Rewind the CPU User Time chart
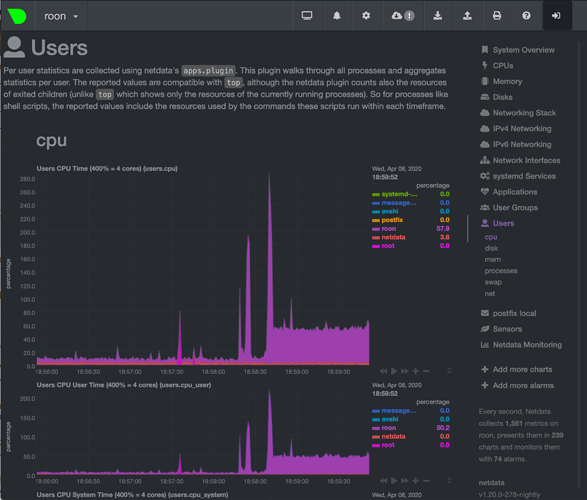The width and height of the screenshot is (587, 500). (383, 481)
